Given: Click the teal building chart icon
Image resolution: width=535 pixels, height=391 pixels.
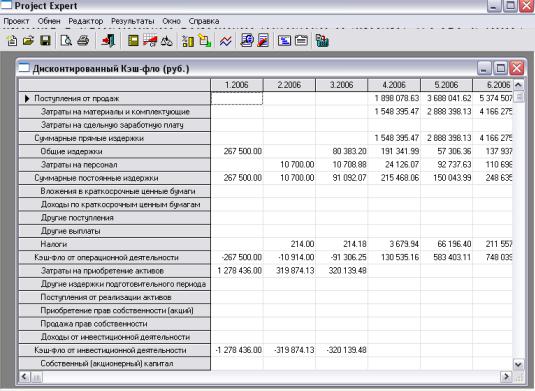Looking at the screenshot, I should click(x=322, y=41).
